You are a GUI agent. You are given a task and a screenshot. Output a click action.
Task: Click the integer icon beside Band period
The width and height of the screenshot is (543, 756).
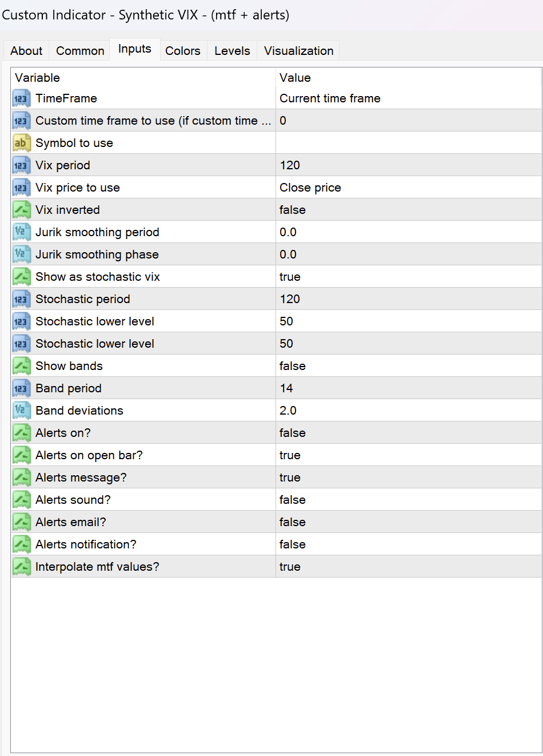[x=21, y=388]
